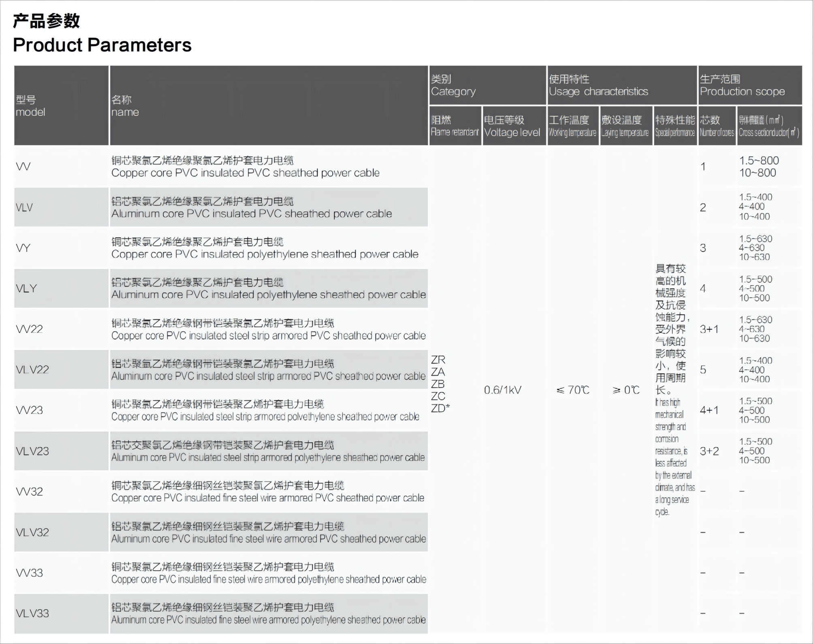The width and height of the screenshot is (813, 644).
Task: Click the 'Product Parameters' heading
Action: [102, 45]
